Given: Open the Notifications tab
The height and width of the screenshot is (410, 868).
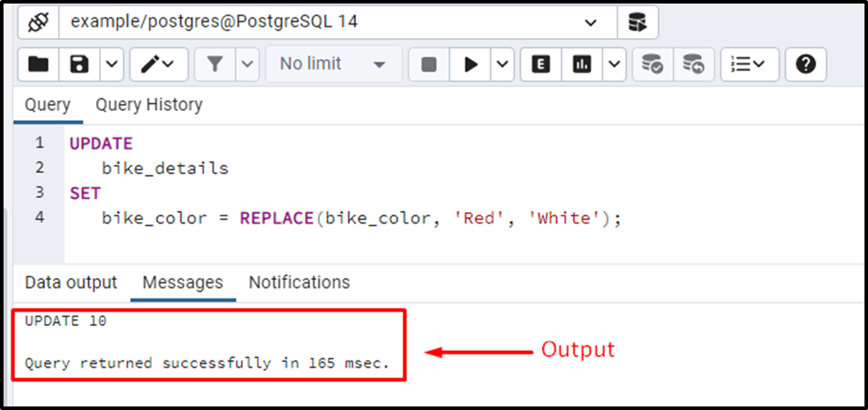Looking at the screenshot, I should pyautogui.click(x=299, y=283).
